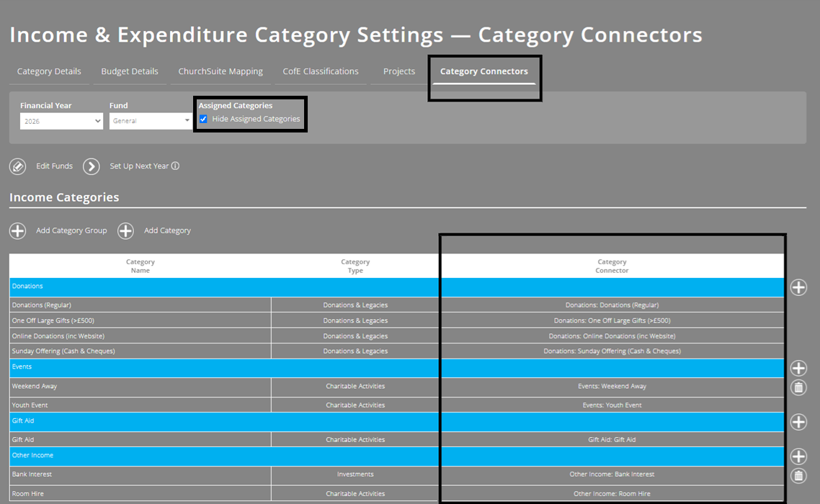The width and height of the screenshot is (820, 504).
Task: Click the Investments category type cell
Action: 356,474
